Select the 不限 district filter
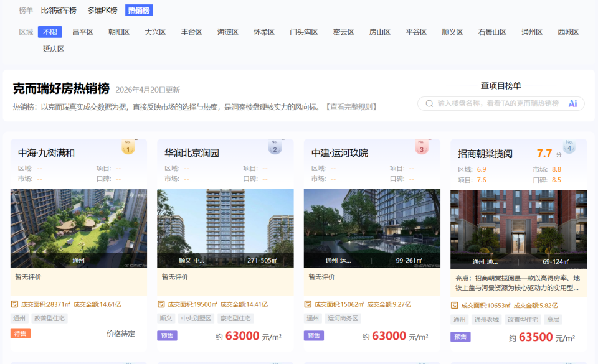Viewport: 598px width, 364px height. 50,32
